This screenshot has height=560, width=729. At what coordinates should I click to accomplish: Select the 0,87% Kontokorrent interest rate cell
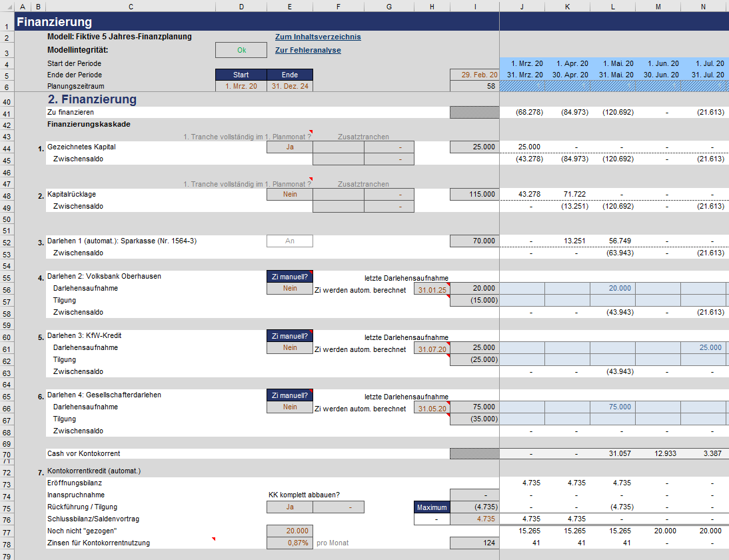pyautogui.click(x=290, y=543)
